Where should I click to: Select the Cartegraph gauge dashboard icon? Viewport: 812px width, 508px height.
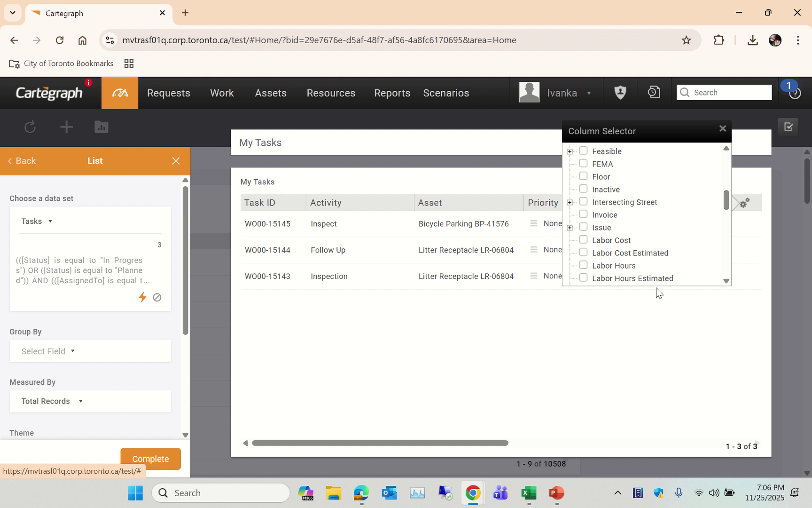point(119,93)
